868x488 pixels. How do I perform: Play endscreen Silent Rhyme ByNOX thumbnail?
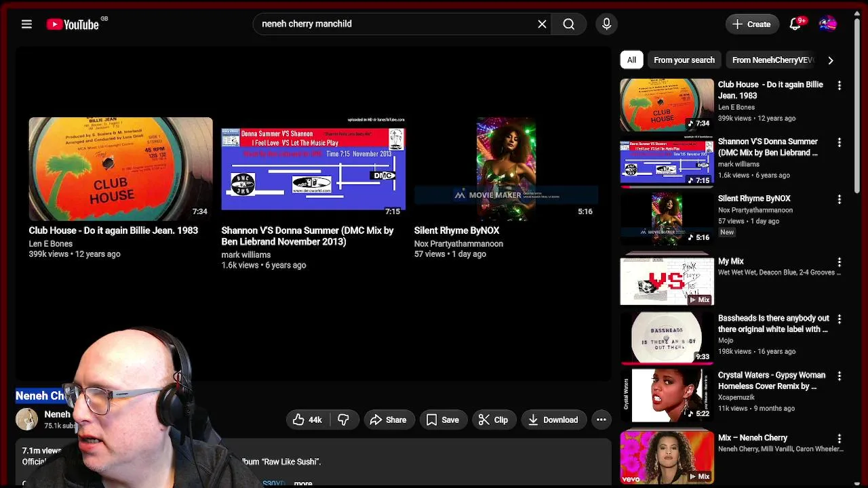click(506, 169)
